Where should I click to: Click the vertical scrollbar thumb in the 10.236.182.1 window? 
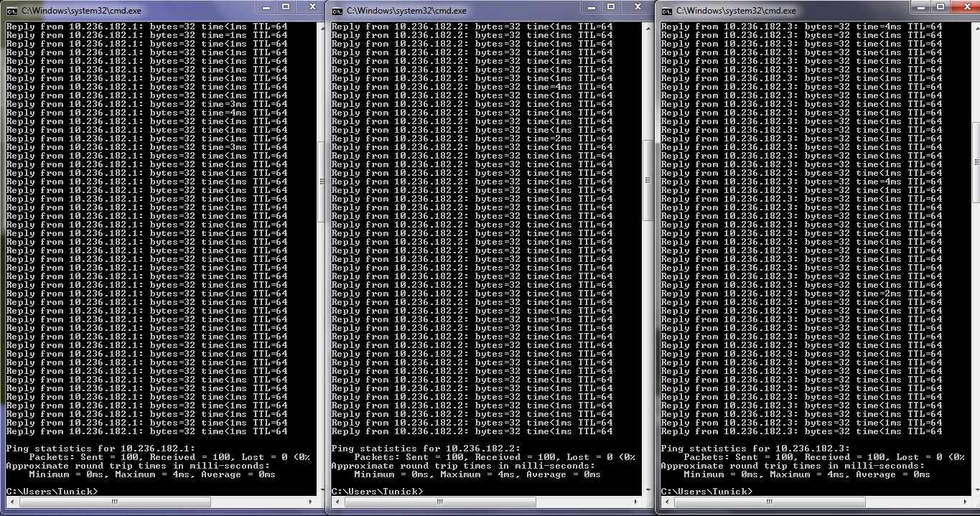pos(321,183)
